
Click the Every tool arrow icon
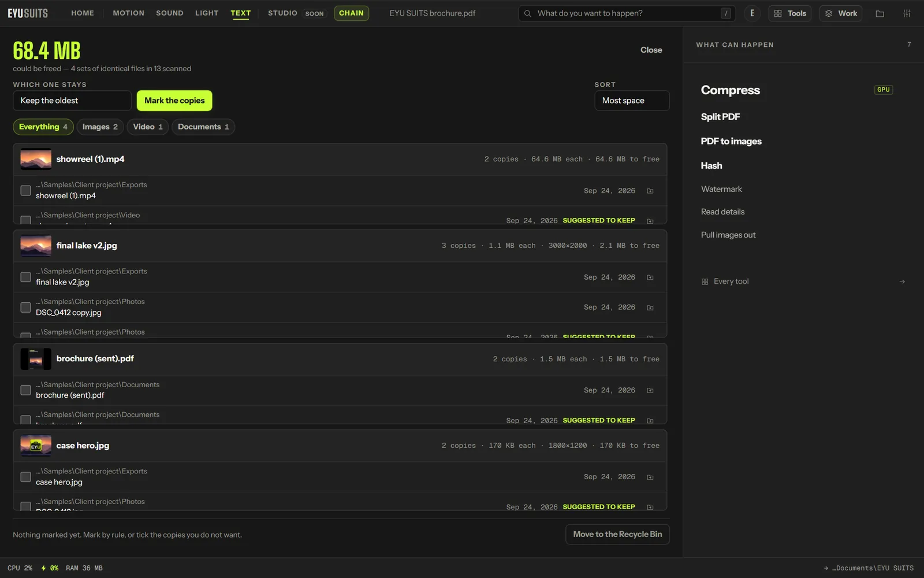[x=902, y=281]
